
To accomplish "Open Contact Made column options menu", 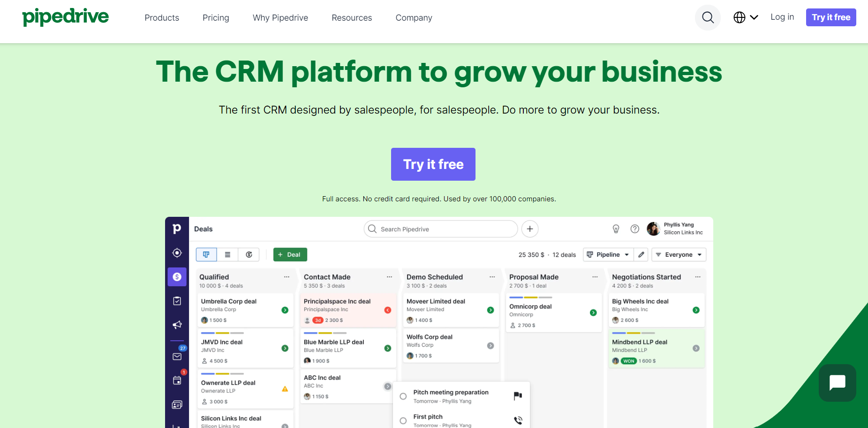I will pyautogui.click(x=389, y=277).
